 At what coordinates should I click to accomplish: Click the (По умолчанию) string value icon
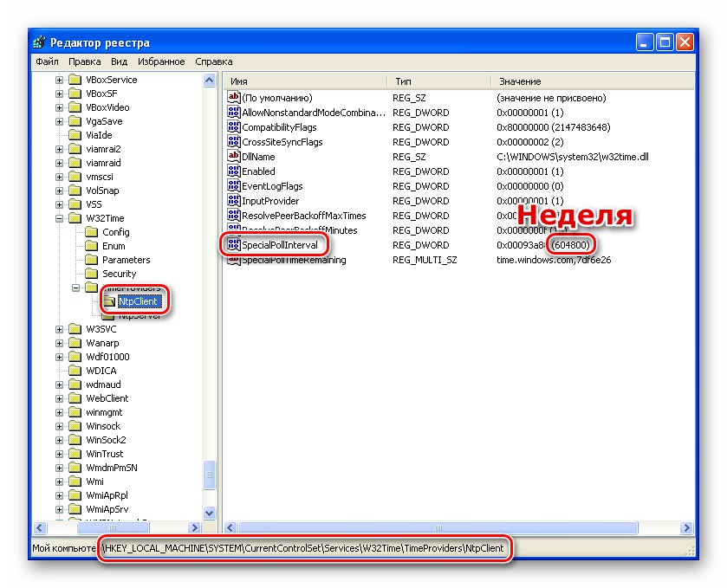tap(234, 97)
